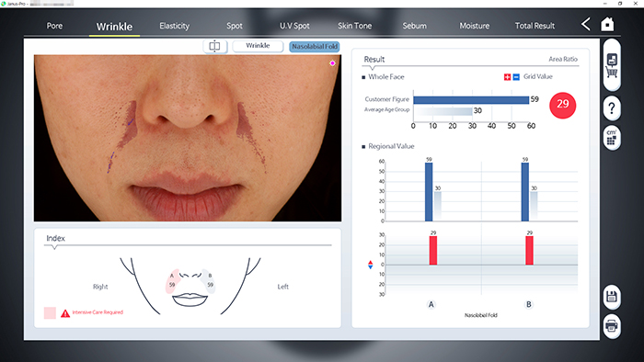644x362 pixels.
Task: Collapse the Result panel triangle
Action: coord(372,68)
